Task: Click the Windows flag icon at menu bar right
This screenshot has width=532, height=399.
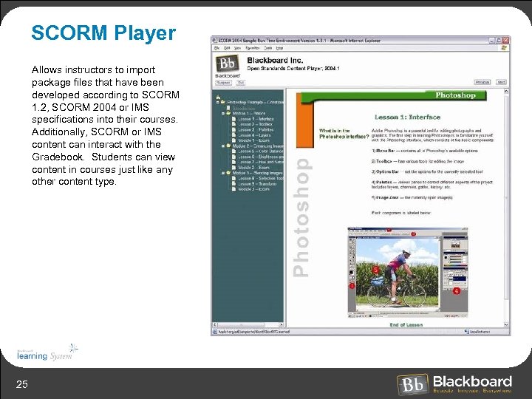Action: pyautogui.click(x=504, y=48)
